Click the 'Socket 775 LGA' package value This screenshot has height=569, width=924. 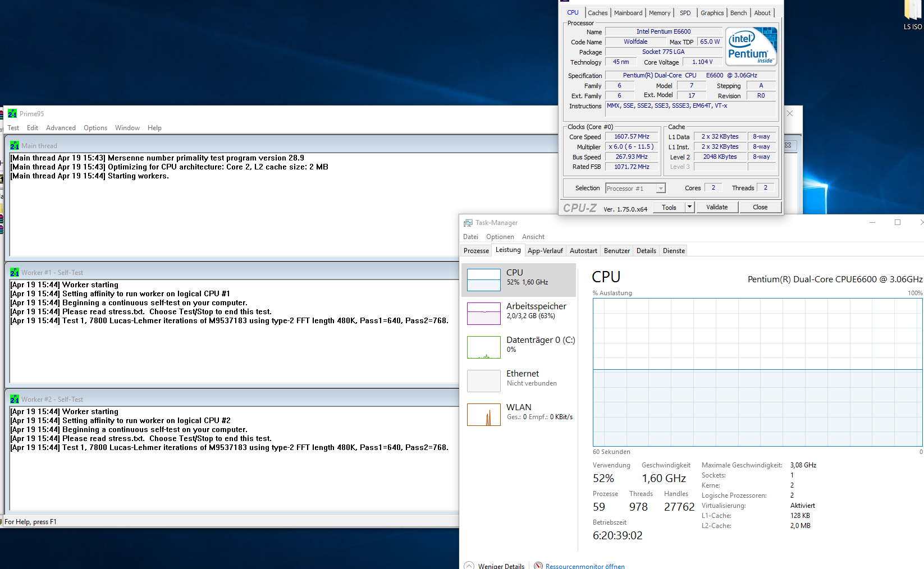click(x=664, y=52)
